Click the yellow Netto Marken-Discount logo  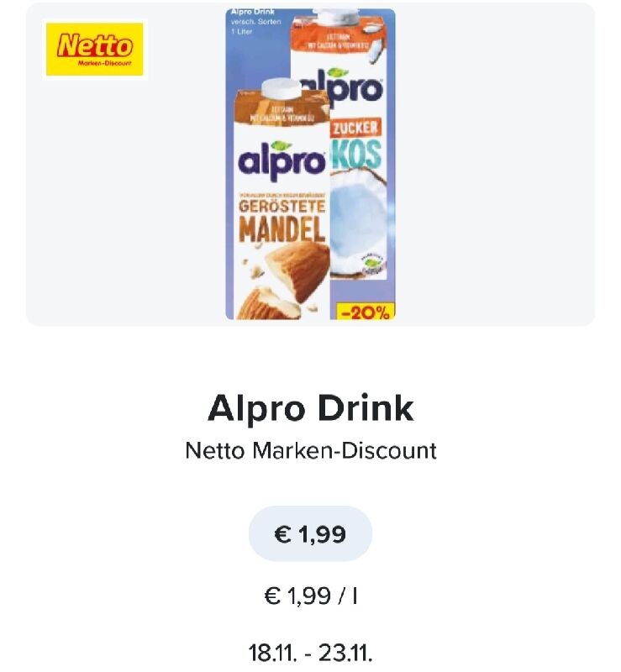tap(94, 49)
